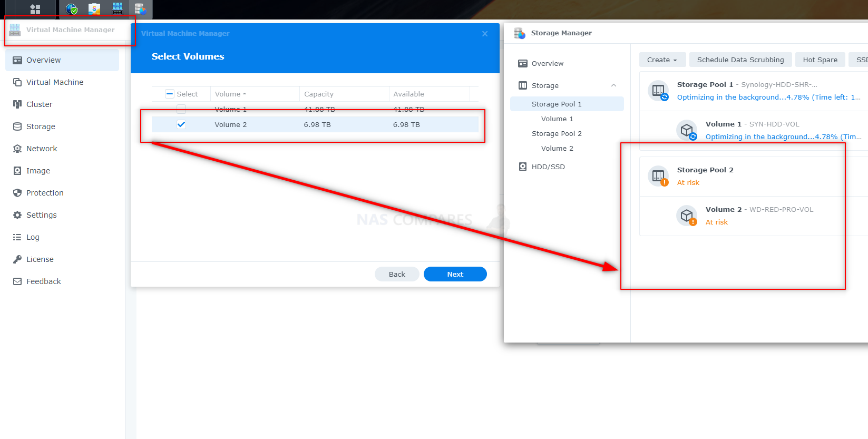Toggle the Select all volumes checkbox
Image resolution: width=868 pixels, height=439 pixels.
tap(170, 94)
